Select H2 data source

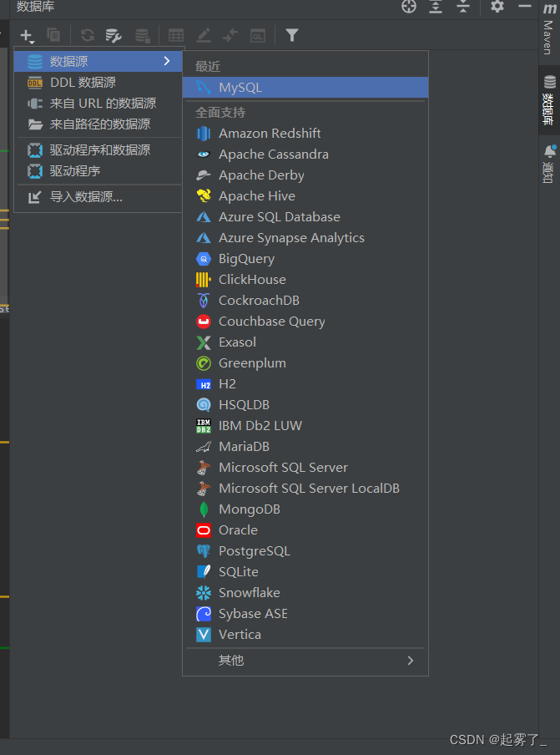pos(305,384)
